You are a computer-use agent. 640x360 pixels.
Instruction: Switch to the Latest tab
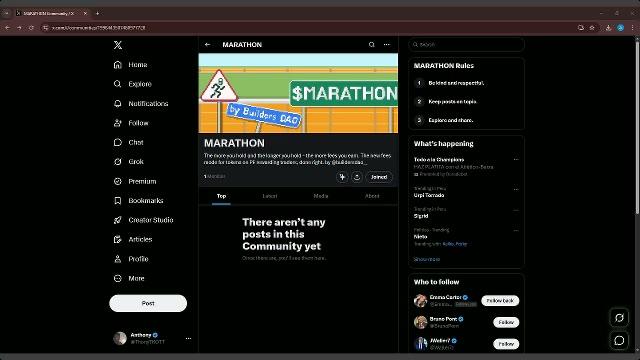point(270,196)
